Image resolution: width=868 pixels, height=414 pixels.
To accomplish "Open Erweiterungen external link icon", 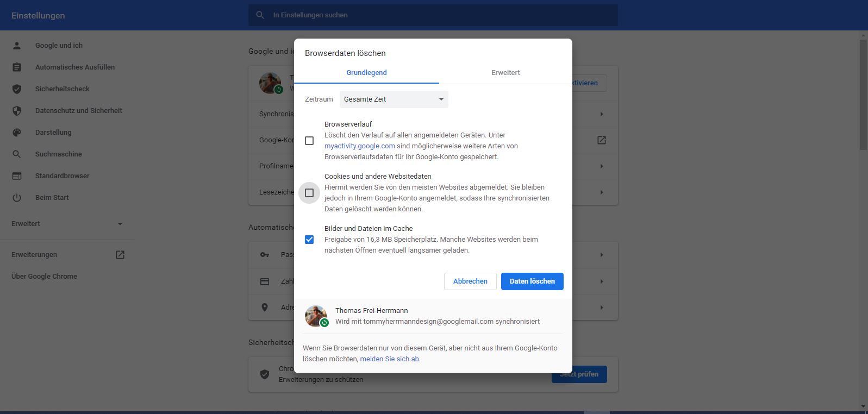I will click(120, 255).
